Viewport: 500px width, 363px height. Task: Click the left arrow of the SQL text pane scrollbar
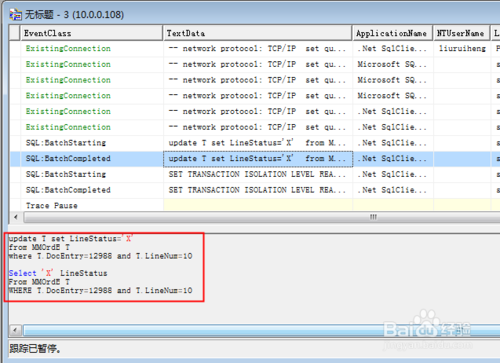(15, 330)
